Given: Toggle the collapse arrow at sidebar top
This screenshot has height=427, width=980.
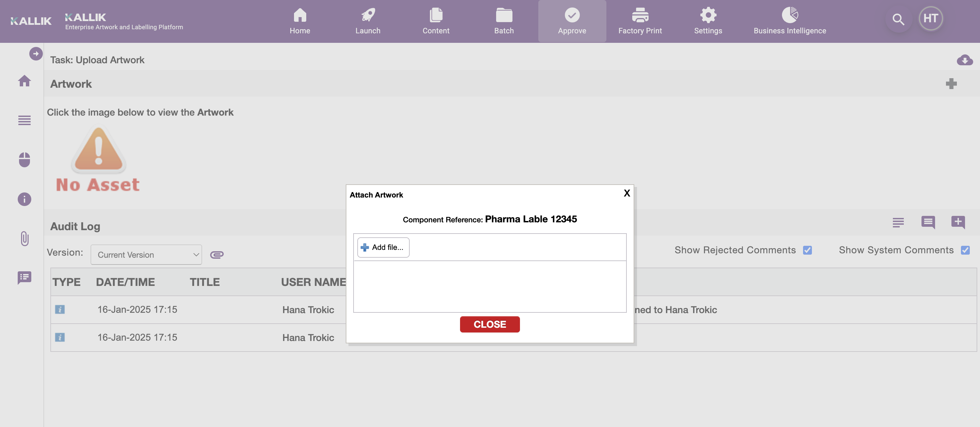Looking at the screenshot, I should tap(35, 53).
